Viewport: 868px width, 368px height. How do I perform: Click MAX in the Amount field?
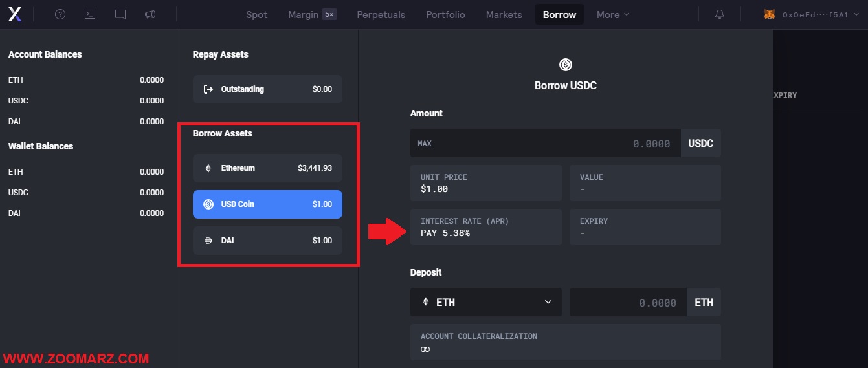[425, 144]
